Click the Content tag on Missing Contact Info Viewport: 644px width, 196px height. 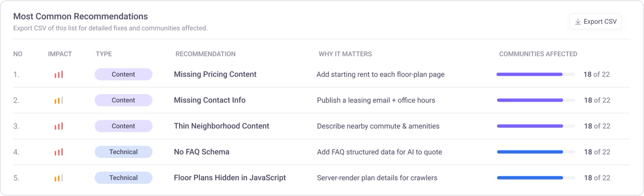(x=124, y=100)
